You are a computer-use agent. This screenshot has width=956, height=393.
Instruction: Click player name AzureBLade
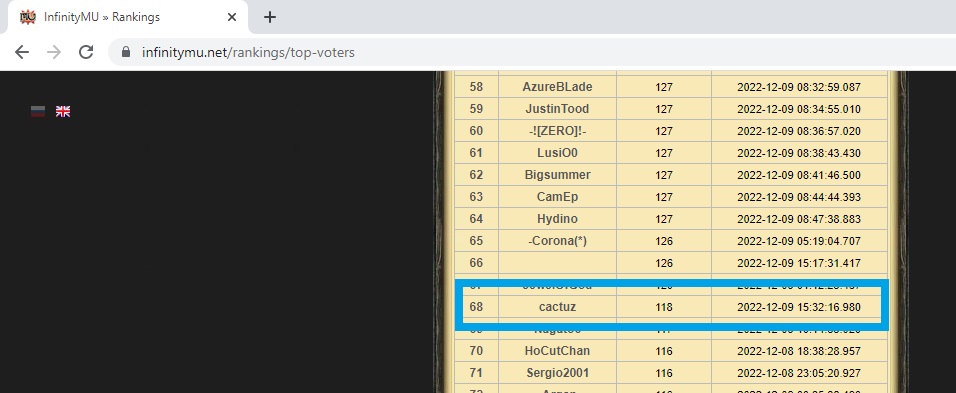[x=557, y=87]
